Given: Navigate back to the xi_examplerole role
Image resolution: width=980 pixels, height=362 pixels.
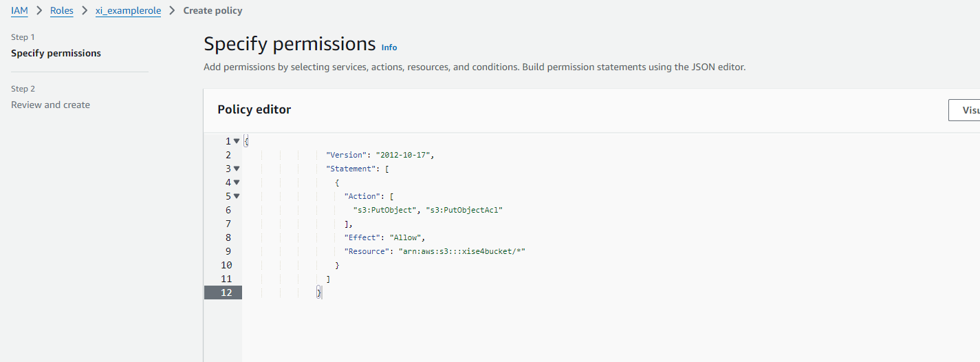Looking at the screenshot, I should [x=128, y=11].
